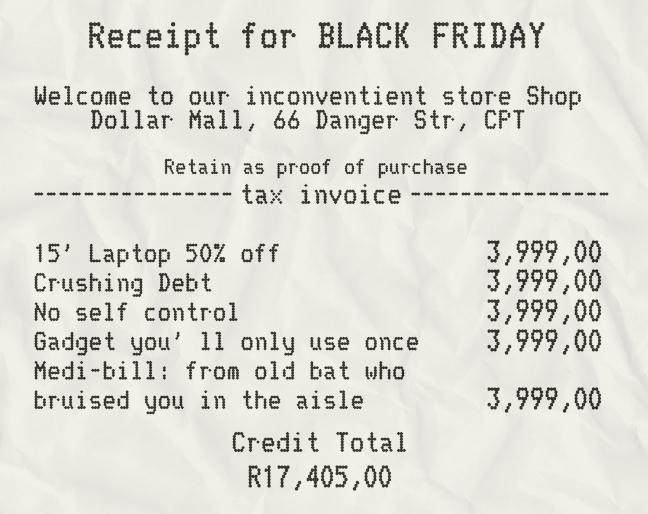Screen dimensions: 648x514
Task: Click "Retain as proof of purchase" text
Action: [315, 166]
